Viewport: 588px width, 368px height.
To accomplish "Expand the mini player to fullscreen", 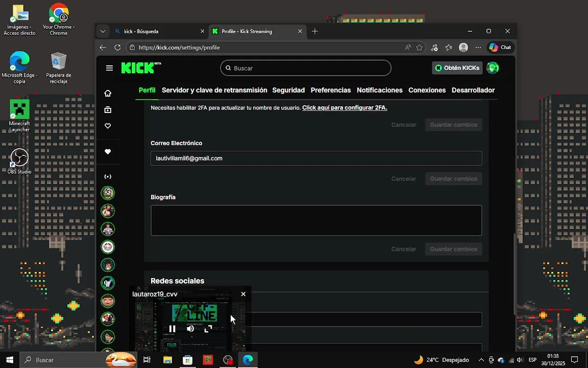I will (208, 329).
